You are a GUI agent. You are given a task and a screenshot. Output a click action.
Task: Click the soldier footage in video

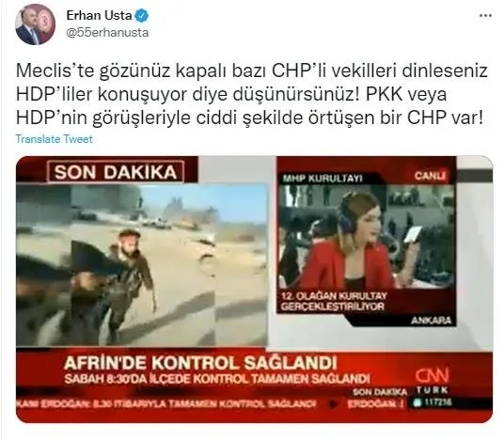pos(141,265)
